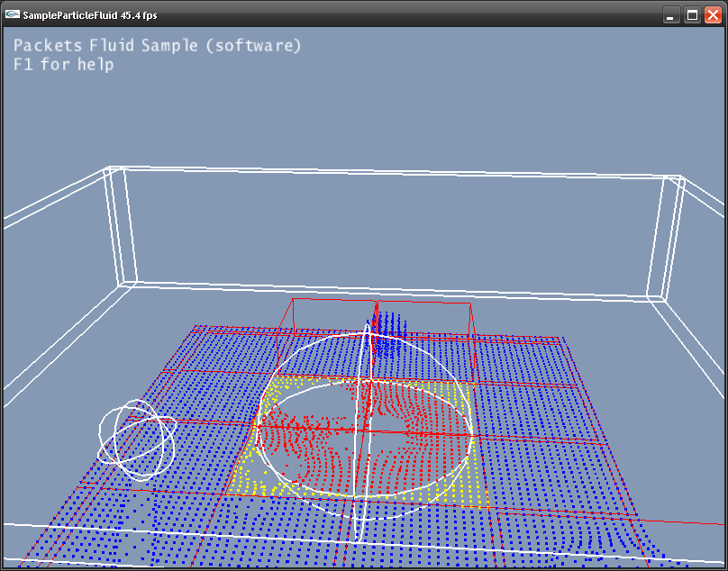Click top-left back corner of white wireframe box
The image size is (728, 571).
(114, 171)
